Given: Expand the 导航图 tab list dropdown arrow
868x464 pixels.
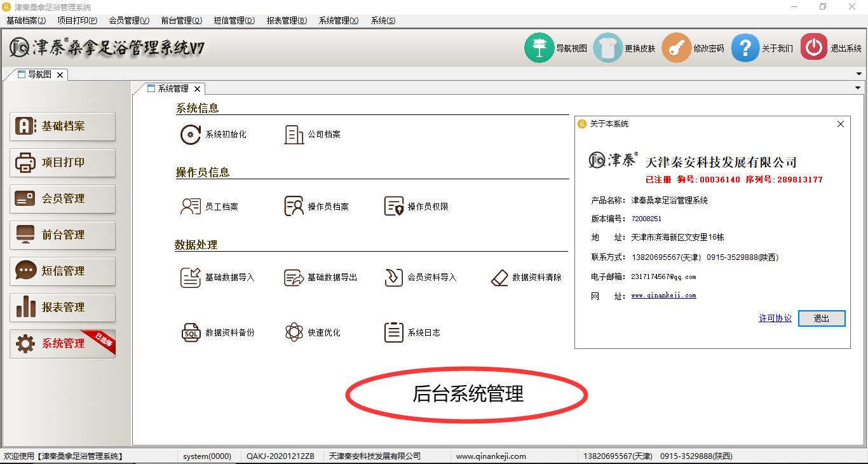Looking at the screenshot, I should tap(859, 74).
